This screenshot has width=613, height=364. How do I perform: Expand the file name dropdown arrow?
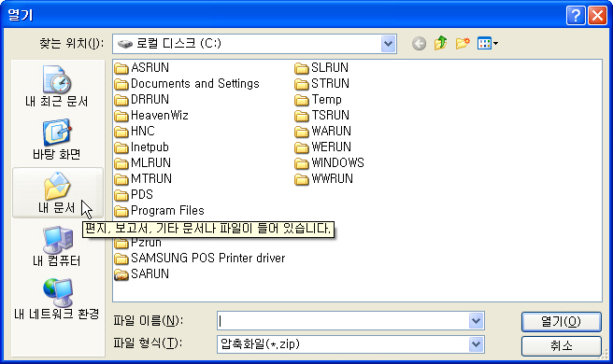[476, 321]
